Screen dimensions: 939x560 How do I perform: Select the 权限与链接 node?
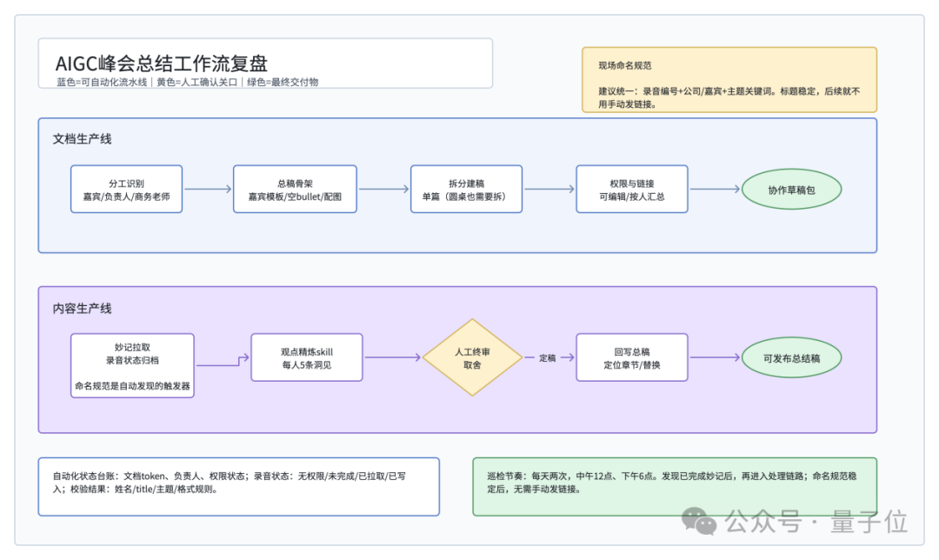632,190
